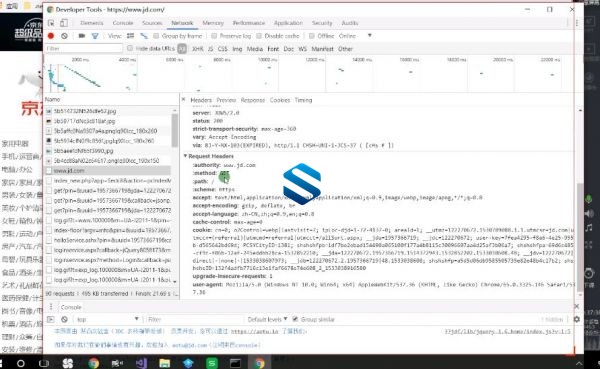
Task: Click the timeline overview waterfall area
Action: pos(309,73)
